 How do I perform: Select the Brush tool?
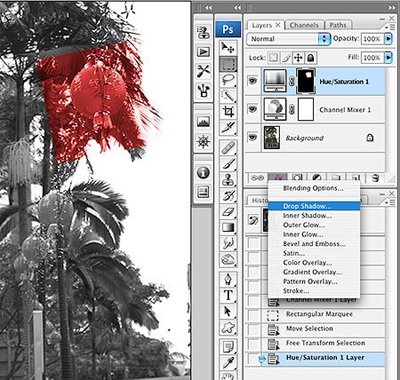pos(228,164)
